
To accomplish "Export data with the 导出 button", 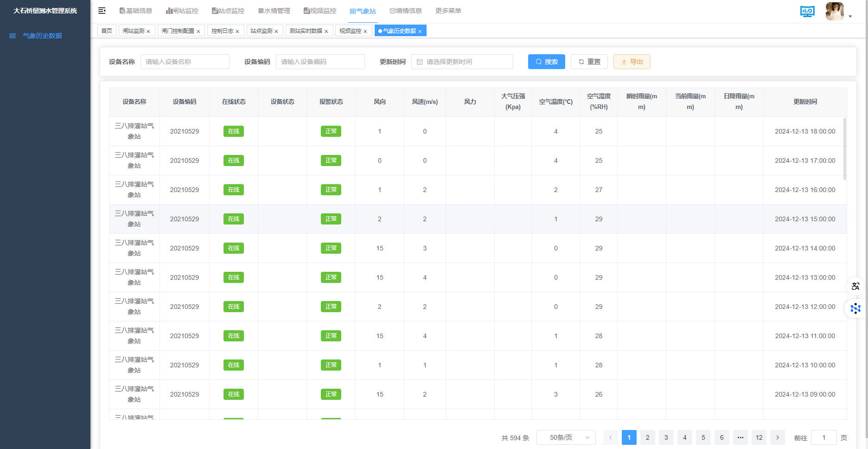I will 632,62.
